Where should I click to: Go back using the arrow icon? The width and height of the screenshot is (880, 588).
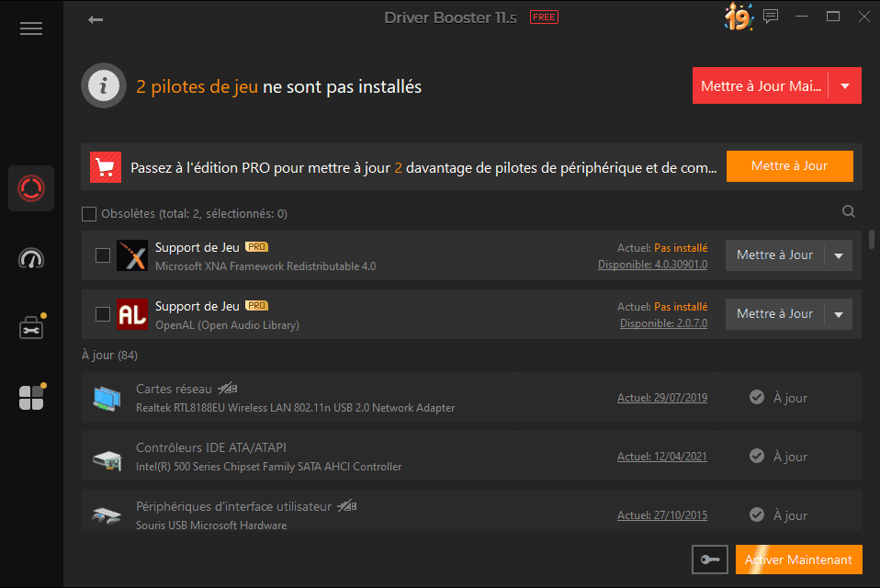click(96, 19)
